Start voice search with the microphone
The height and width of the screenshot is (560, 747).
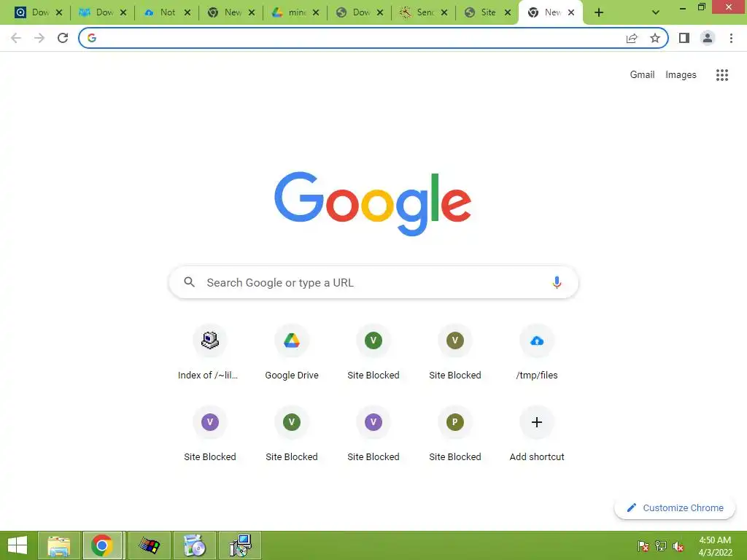[x=557, y=282]
